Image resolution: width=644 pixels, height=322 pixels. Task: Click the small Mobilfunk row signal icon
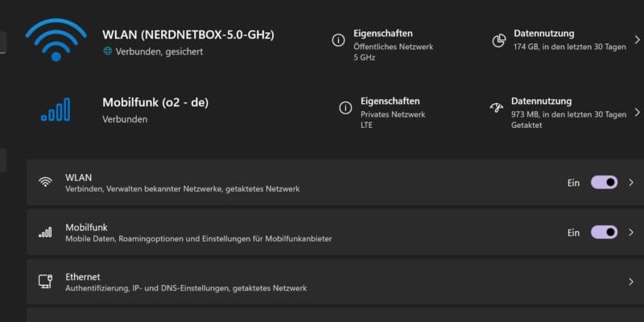tap(45, 232)
